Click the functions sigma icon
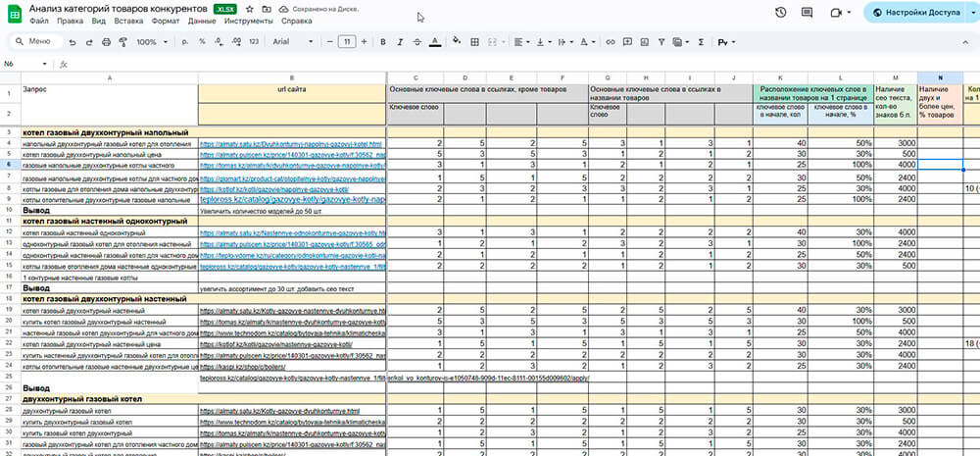980x456 pixels. pyautogui.click(x=701, y=42)
